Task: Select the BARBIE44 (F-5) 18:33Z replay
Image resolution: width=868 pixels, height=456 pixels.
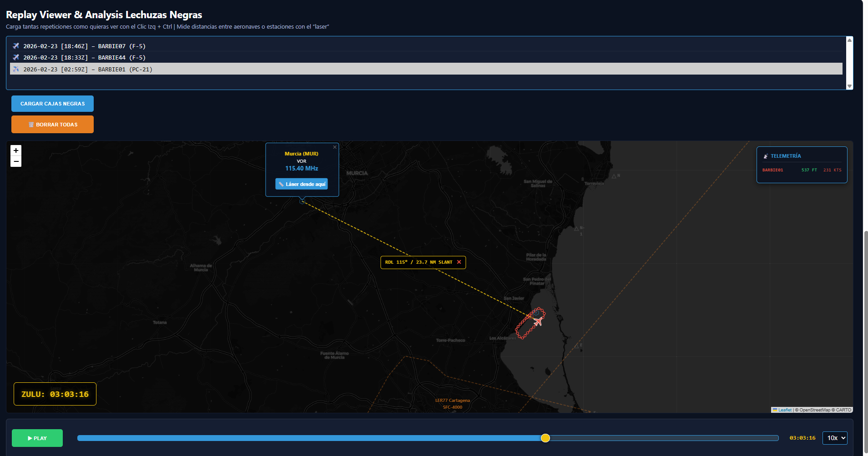Action: coord(84,58)
